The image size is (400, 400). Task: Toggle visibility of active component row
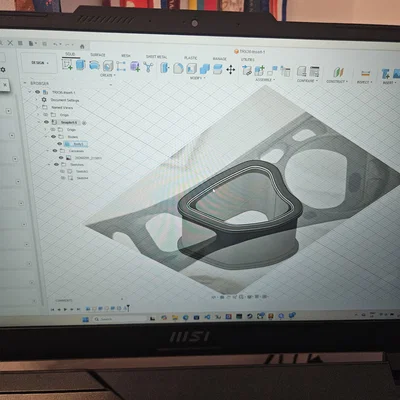[x=46, y=122]
